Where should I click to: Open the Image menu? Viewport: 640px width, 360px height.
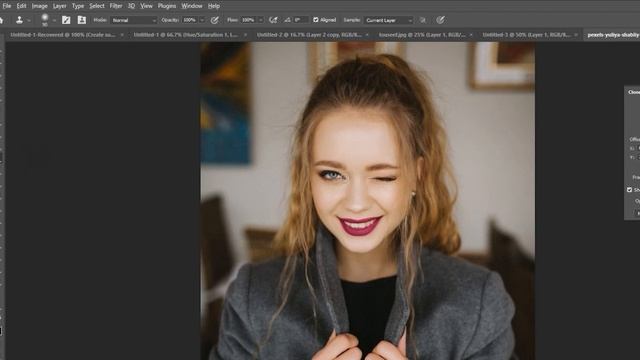click(40, 6)
